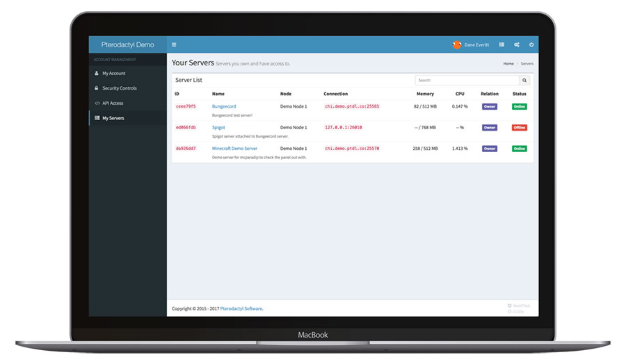Click the search magnifier button
The width and height of the screenshot is (626, 364).
click(524, 81)
